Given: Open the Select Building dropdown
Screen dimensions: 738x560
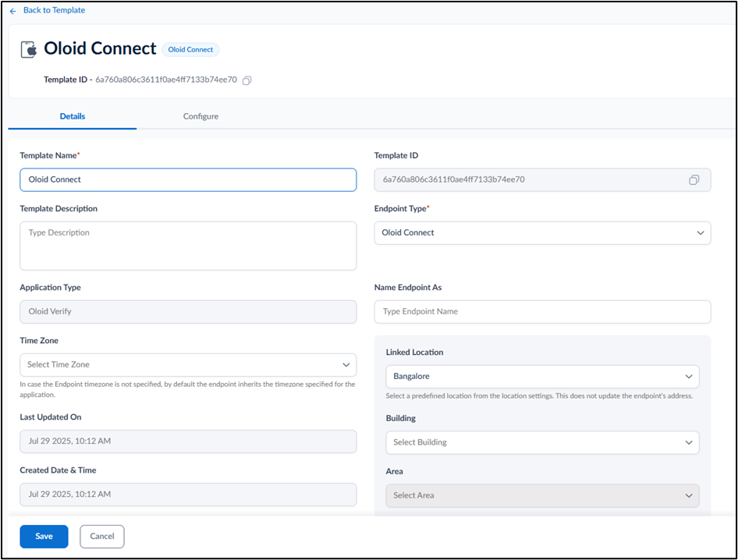Looking at the screenshot, I should point(542,442).
